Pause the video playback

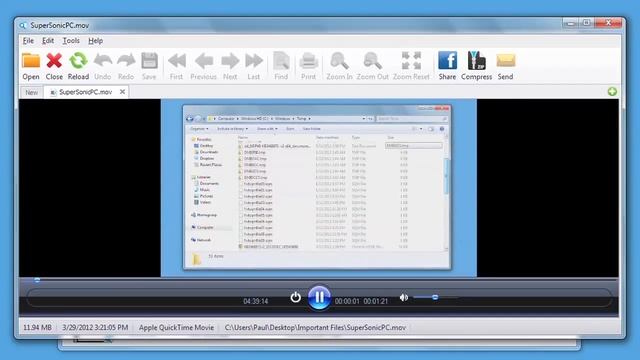[319, 297]
